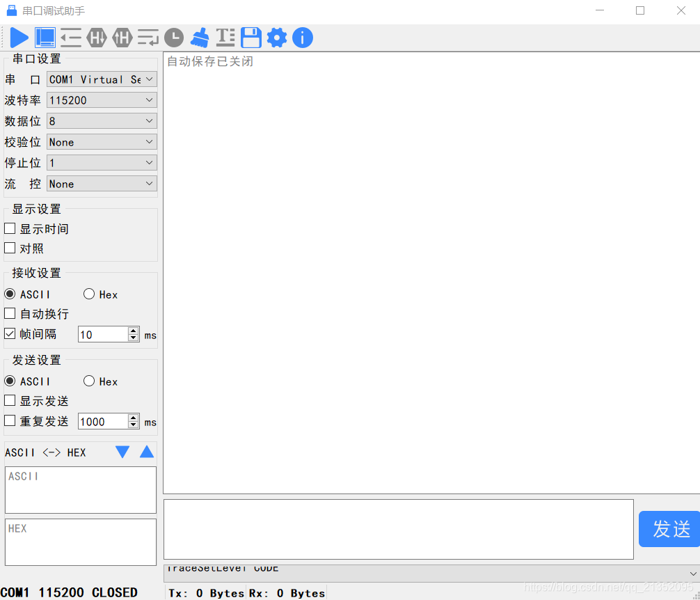The width and height of the screenshot is (700, 600).
Task: Uncheck the 帧间隔 checkbox
Action: point(10,333)
